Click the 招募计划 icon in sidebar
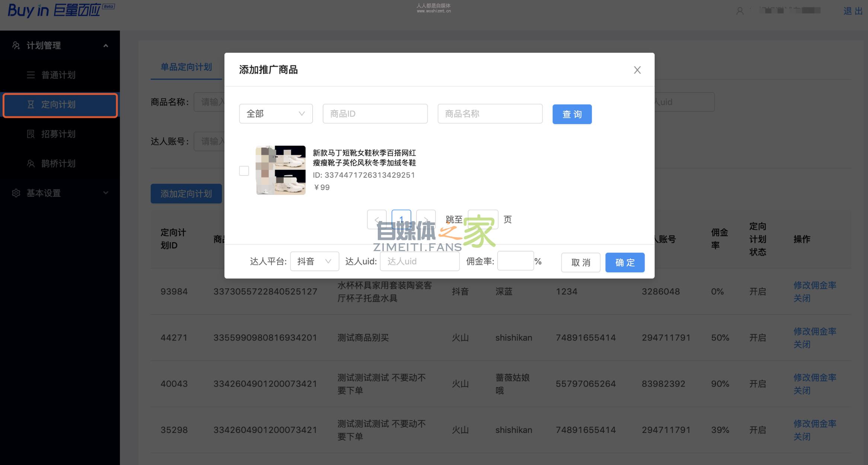Image resolution: width=868 pixels, height=465 pixels. [31, 134]
